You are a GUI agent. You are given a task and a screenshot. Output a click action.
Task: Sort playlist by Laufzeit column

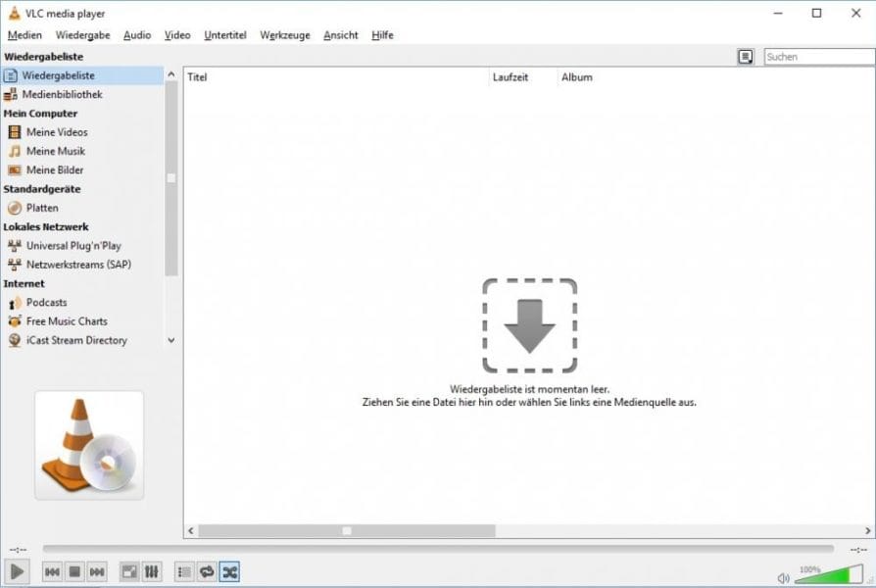(x=523, y=77)
